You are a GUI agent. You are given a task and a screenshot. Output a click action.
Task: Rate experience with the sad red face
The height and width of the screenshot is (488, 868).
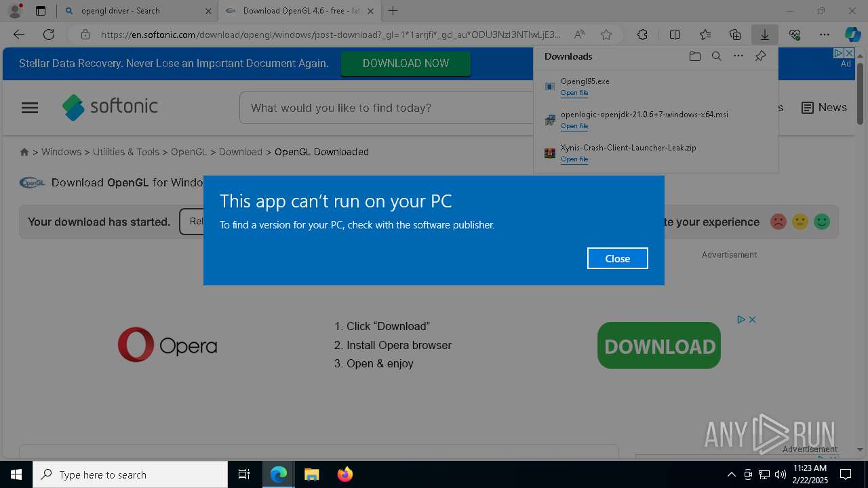[778, 222]
